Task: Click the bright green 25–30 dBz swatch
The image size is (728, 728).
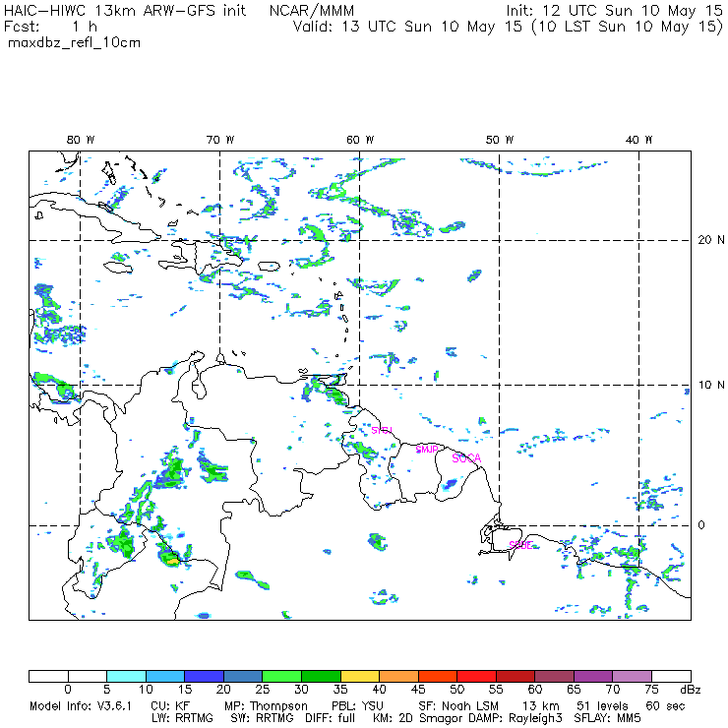Action: 281,676
